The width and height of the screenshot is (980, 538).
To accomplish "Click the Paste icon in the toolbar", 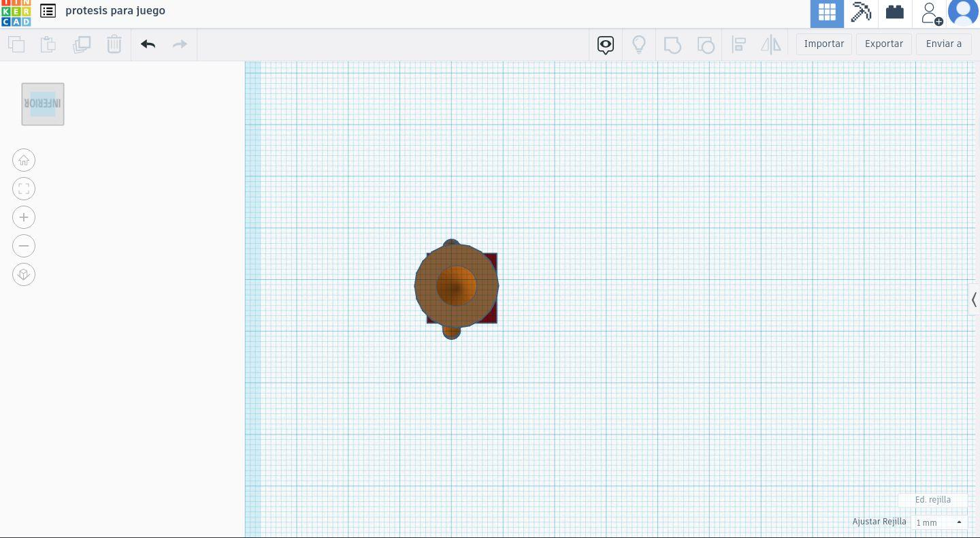I will coord(48,44).
